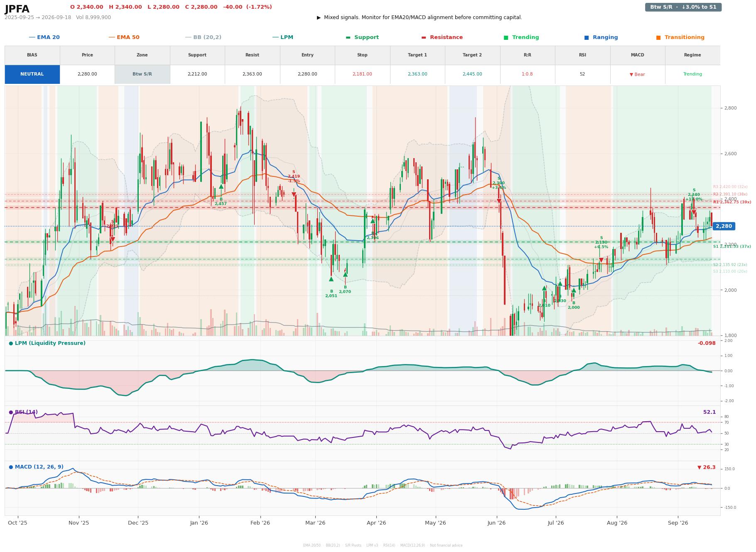Click the S1 2,211.53 support label

[x=732, y=247]
